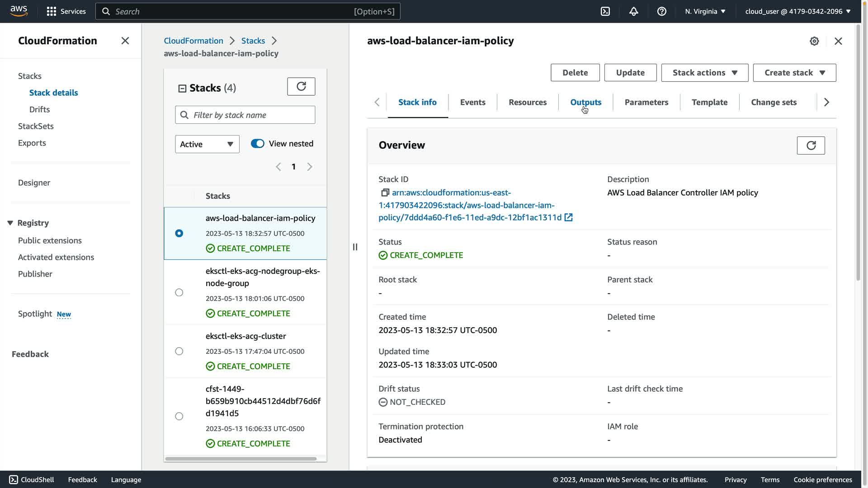Image resolution: width=868 pixels, height=488 pixels.
Task: Switch to the Outputs tab
Action: [x=585, y=102]
